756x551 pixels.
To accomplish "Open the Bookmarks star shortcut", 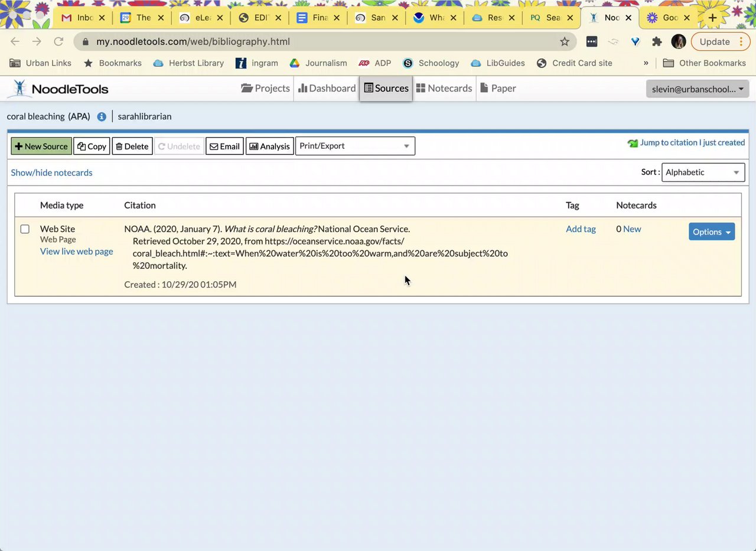I will pos(113,63).
